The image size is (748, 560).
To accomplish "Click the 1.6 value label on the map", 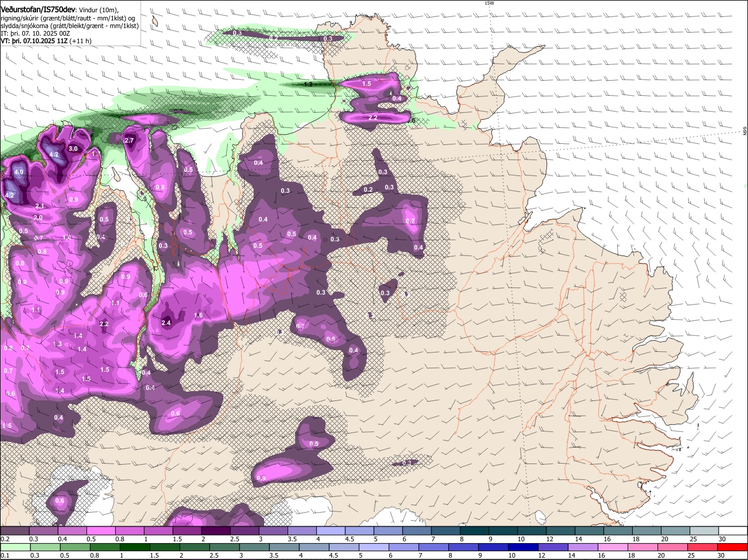I will pyautogui.click(x=198, y=315).
